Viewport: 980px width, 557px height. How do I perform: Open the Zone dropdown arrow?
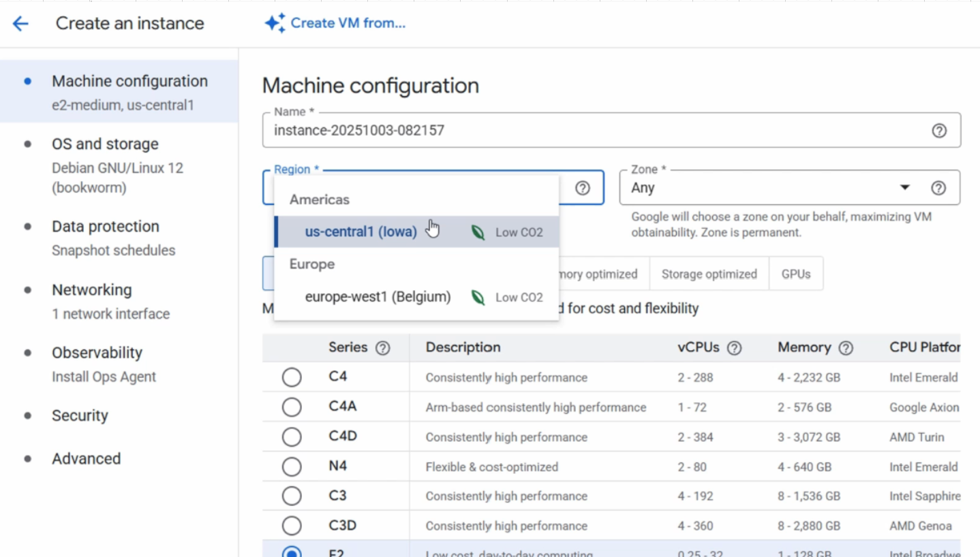pos(905,188)
